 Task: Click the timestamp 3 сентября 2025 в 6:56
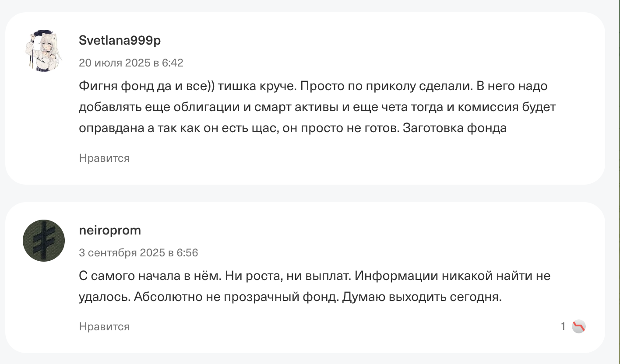[138, 252]
